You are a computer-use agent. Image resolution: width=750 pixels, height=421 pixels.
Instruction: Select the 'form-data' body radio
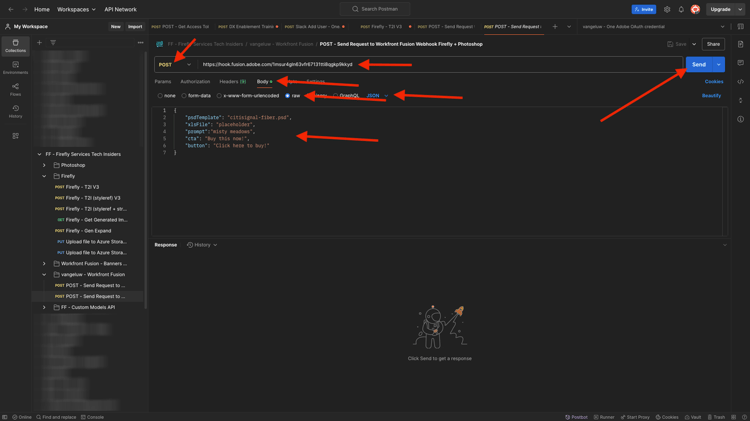tap(184, 96)
